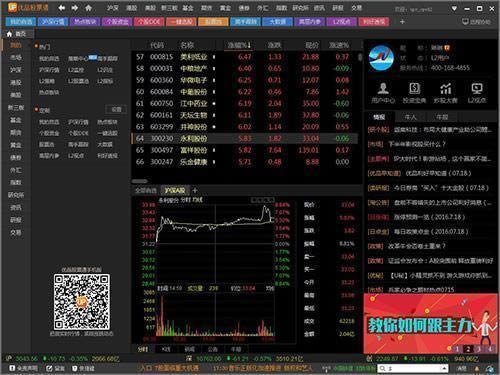The width and height of the screenshot is (500, 375).
Task: Open 一键选股 link in the custom section
Action: tap(107, 133)
